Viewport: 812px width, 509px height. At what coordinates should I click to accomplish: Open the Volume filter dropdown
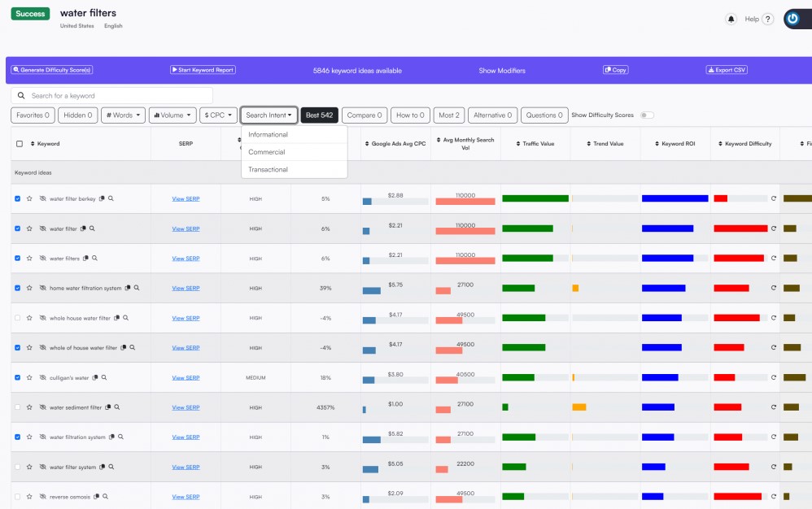[x=172, y=115]
